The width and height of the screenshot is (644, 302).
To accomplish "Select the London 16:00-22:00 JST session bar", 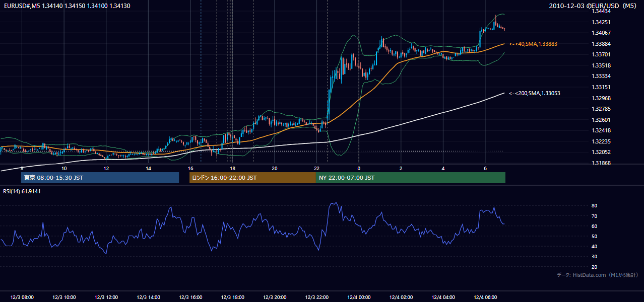I will click(x=252, y=178).
